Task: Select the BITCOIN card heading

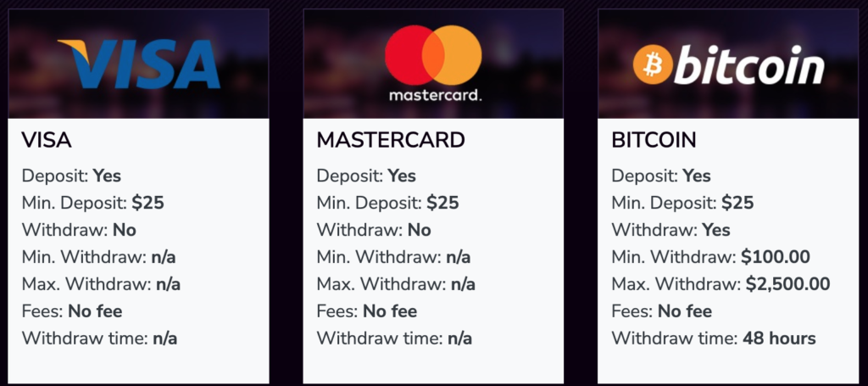Action: click(x=654, y=140)
